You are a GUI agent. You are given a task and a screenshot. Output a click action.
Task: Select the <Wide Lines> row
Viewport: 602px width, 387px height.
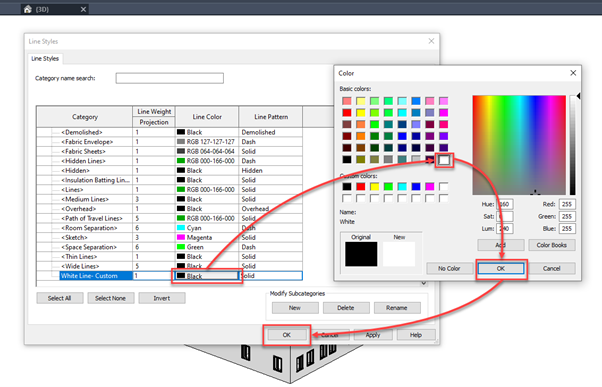(170, 266)
